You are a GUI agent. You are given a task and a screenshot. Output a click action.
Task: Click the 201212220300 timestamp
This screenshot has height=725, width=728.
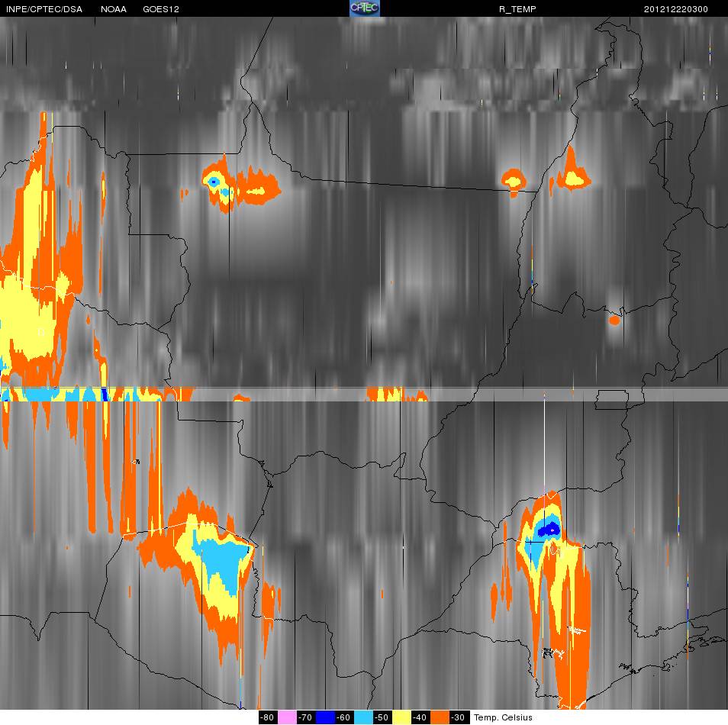click(675, 9)
